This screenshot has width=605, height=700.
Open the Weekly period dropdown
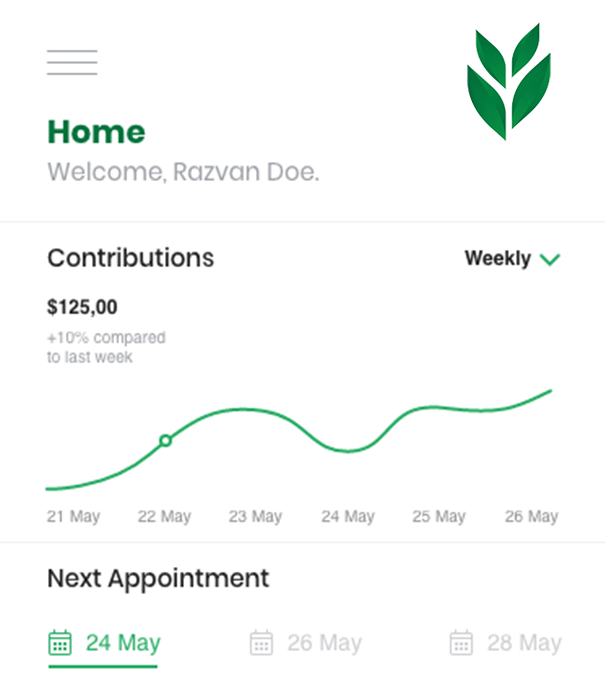tap(512, 258)
